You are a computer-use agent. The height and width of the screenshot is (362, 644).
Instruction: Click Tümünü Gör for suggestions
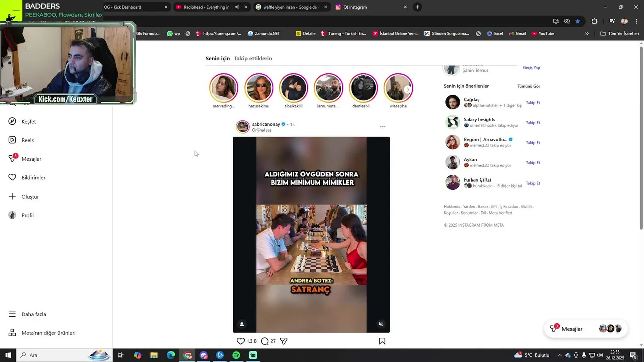point(529,86)
